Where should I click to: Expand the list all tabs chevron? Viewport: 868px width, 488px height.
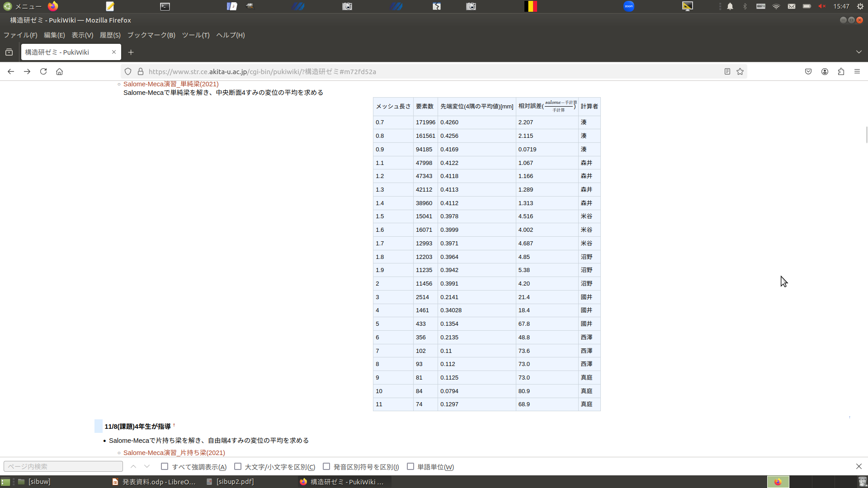(x=859, y=52)
